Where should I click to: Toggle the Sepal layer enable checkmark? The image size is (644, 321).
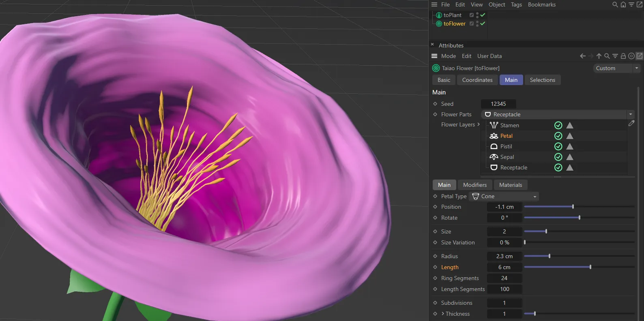[558, 157]
